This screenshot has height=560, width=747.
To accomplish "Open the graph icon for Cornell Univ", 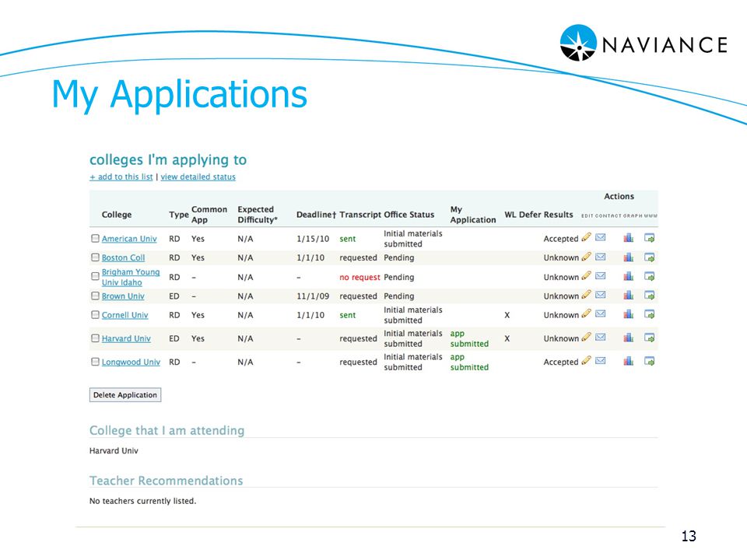I will pyautogui.click(x=629, y=313).
